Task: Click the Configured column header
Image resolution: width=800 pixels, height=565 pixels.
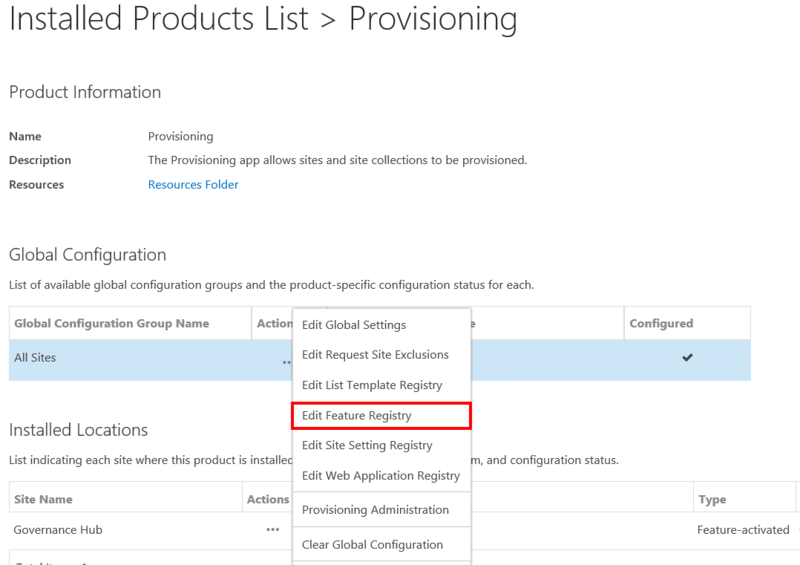Action: click(x=660, y=323)
